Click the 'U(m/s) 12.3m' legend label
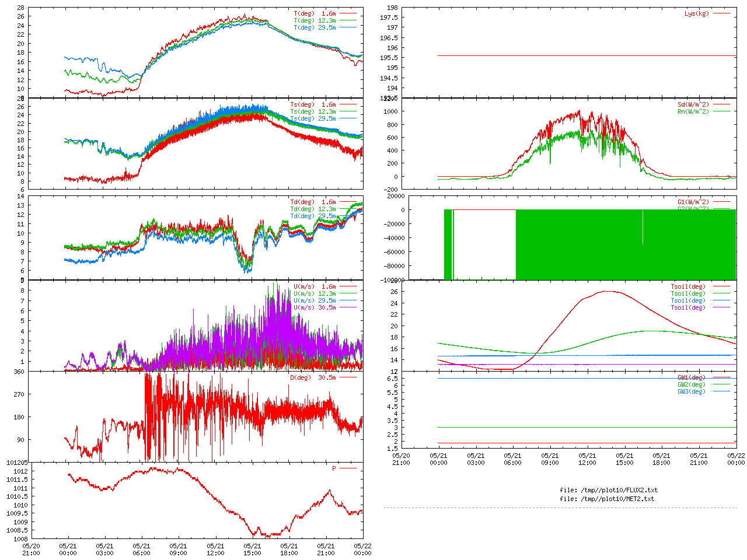 click(x=315, y=294)
